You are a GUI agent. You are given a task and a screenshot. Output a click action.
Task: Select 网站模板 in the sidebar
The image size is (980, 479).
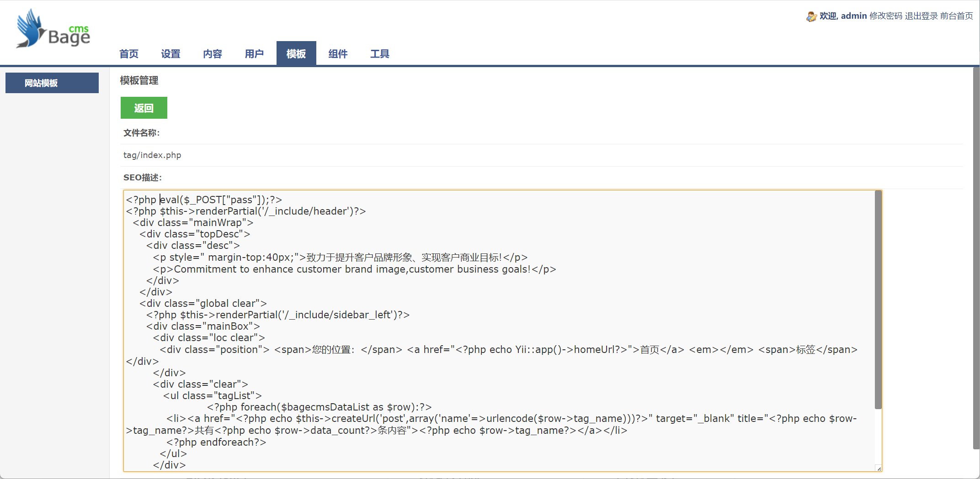52,83
